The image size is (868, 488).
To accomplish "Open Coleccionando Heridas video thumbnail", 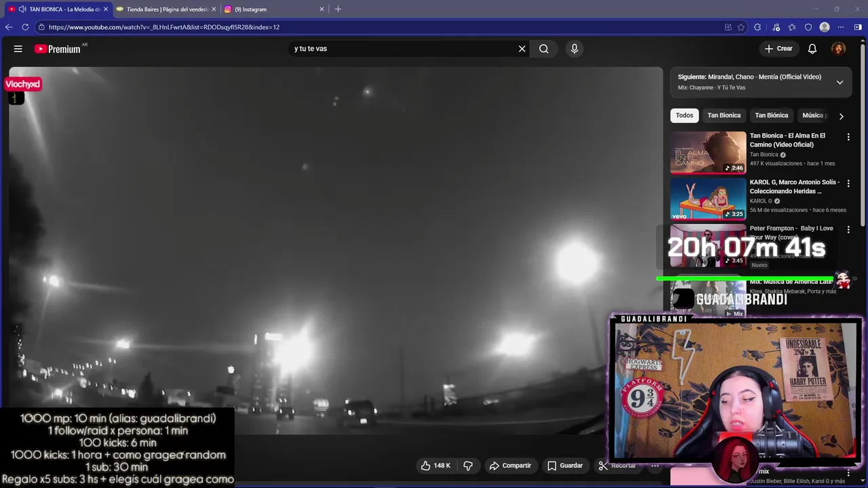I will click(x=708, y=199).
